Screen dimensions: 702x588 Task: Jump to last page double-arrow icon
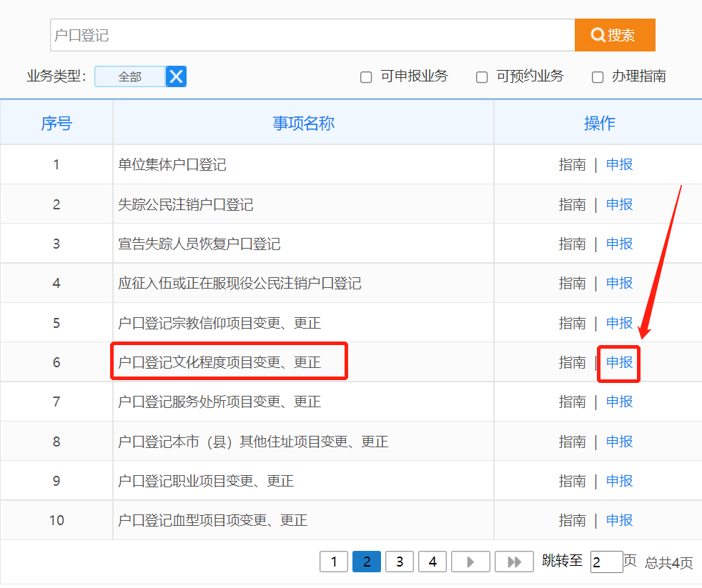tap(514, 562)
